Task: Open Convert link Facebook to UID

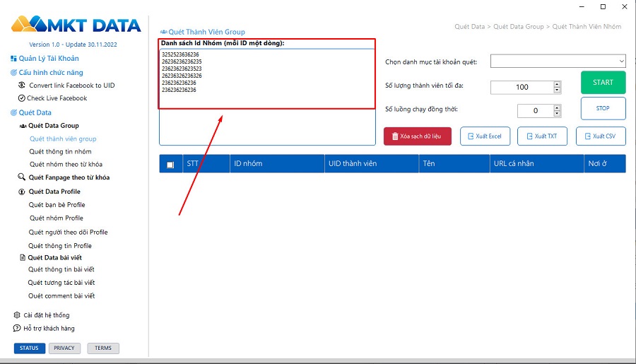Action: click(71, 86)
